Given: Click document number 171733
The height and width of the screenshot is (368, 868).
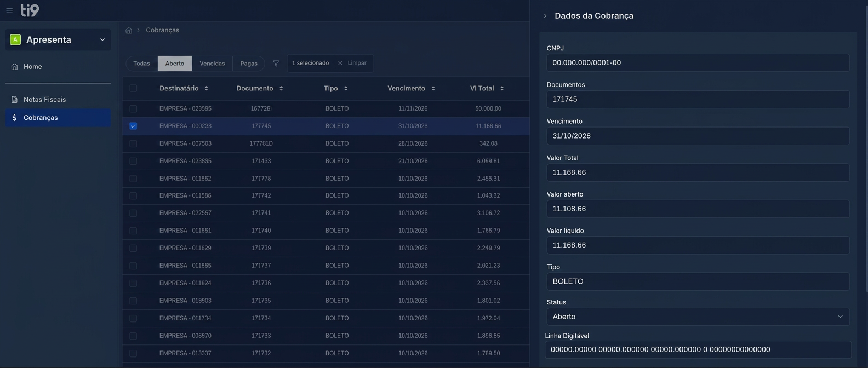Looking at the screenshot, I should 261,336.
